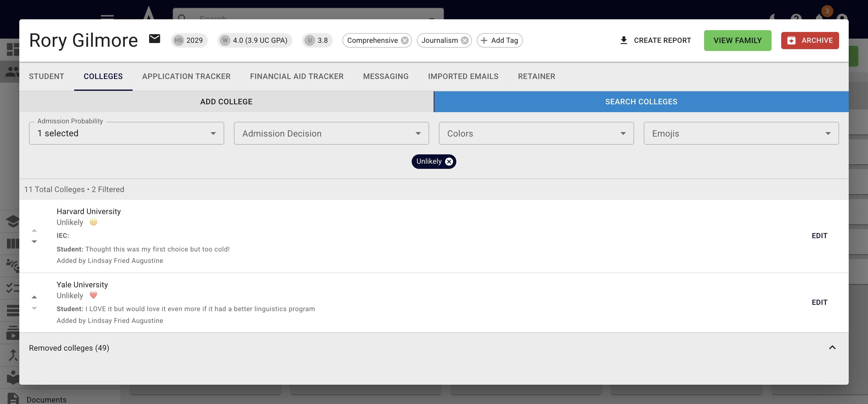Open the people icon in the sidebar
Image resolution: width=868 pixels, height=404 pixels.
12,71
